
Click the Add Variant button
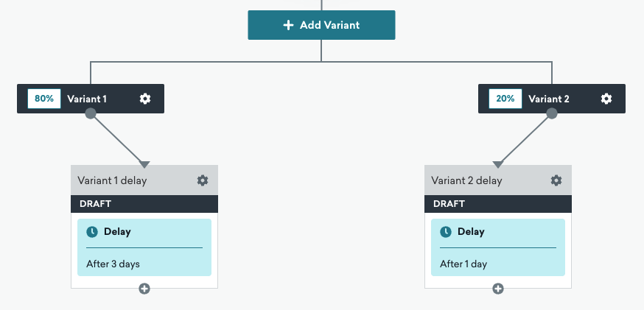(x=321, y=25)
